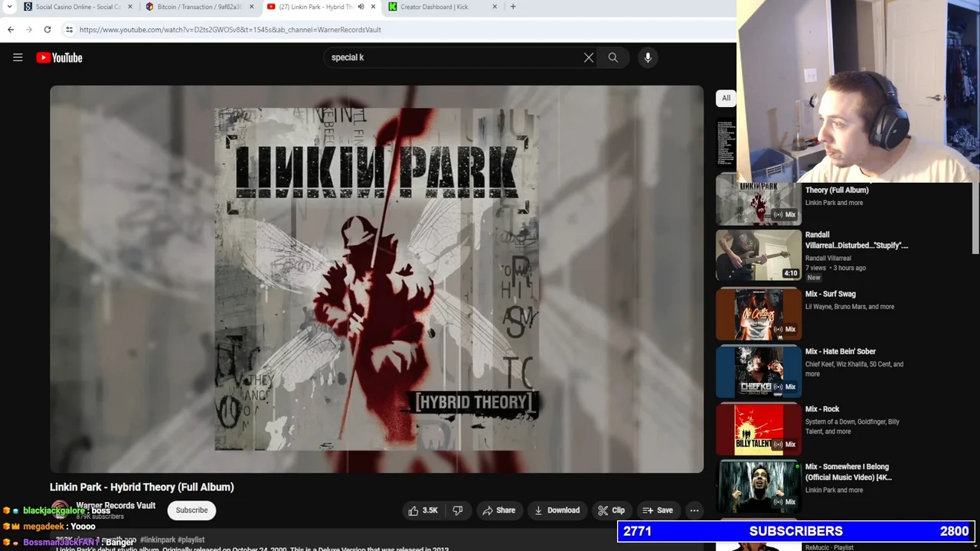Click the search magnifier button

613,57
